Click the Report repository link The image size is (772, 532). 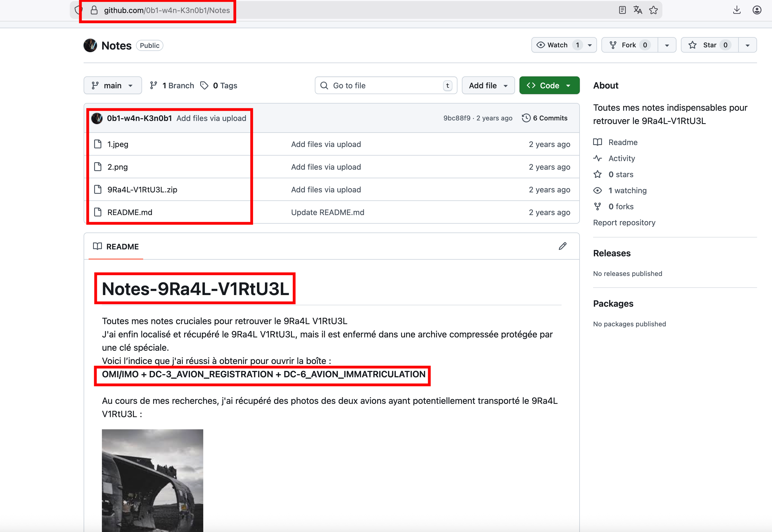[624, 222]
